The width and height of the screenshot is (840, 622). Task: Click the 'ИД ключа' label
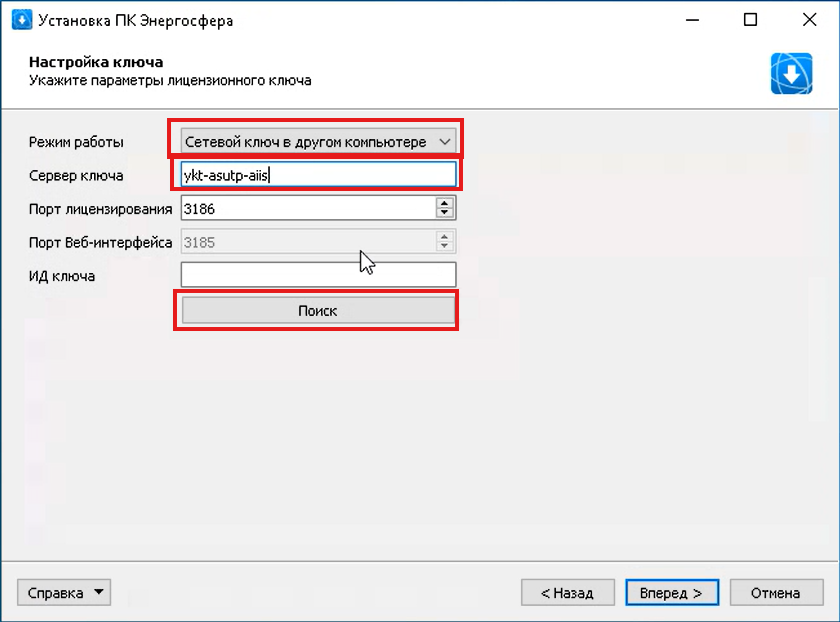tap(62, 276)
